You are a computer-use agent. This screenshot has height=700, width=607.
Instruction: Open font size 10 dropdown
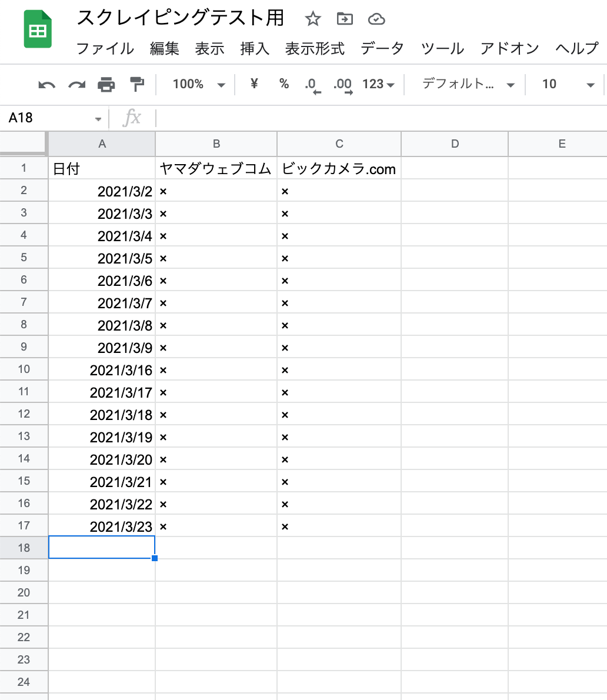pos(568,84)
